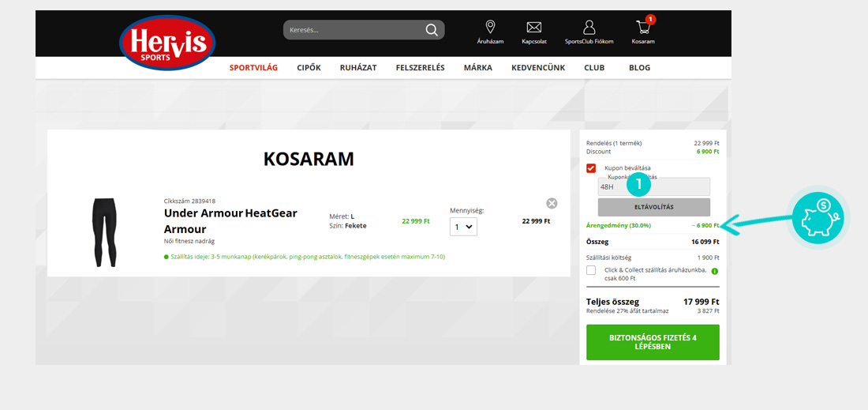Click the search magnifier icon
868x410 pixels.
(431, 30)
